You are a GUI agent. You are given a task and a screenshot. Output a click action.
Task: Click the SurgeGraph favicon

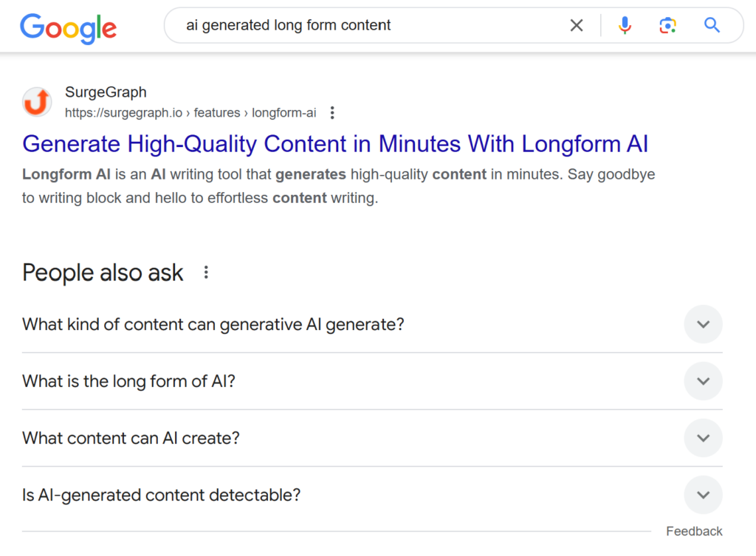click(x=36, y=102)
